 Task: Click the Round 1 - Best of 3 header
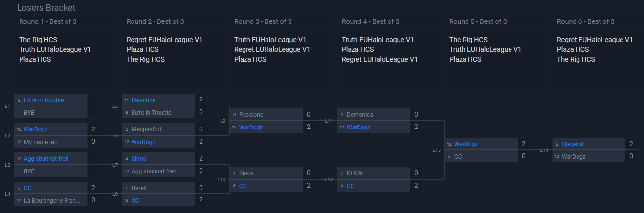(x=48, y=21)
